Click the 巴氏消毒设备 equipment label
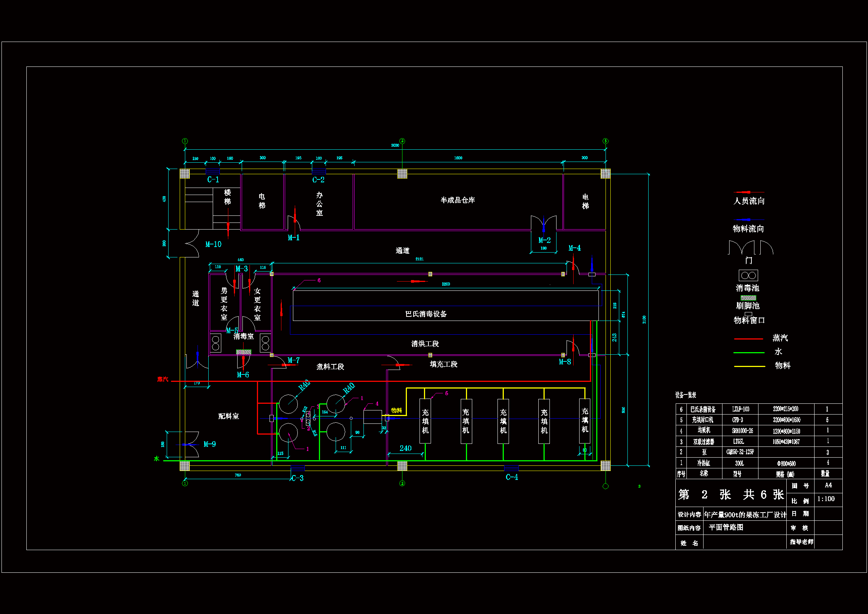This screenshot has width=868, height=614. 426,314
